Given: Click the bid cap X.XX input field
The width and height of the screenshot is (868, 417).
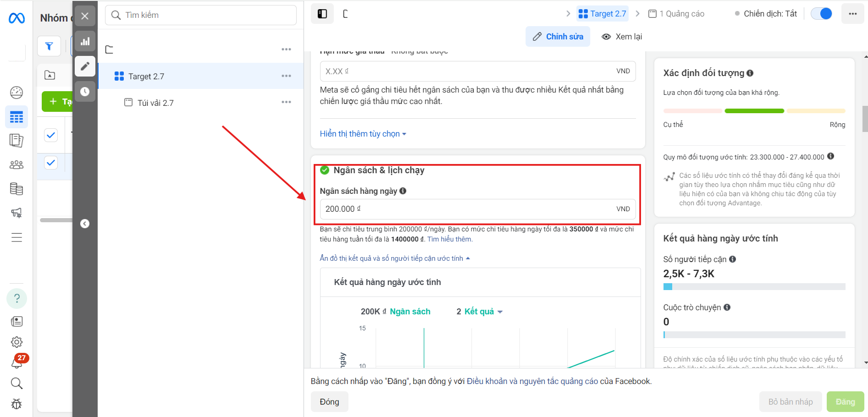Looking at the screenshot, I should pyautogui.click(x=478, y=71).
